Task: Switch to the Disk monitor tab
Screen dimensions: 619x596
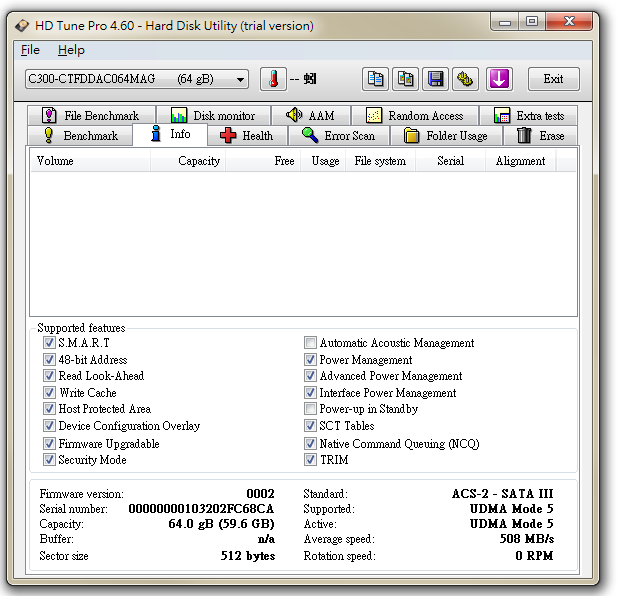Action: 214,115
